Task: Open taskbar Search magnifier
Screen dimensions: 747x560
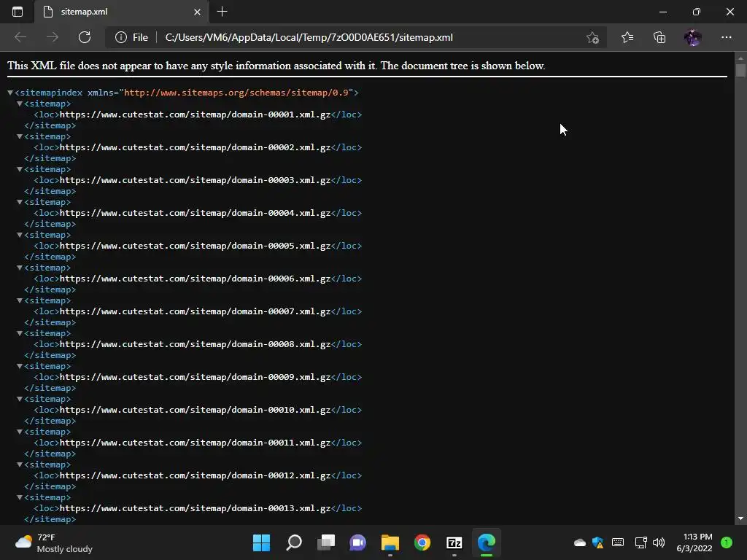Action: pyautogui.click(x=293, y=542)
